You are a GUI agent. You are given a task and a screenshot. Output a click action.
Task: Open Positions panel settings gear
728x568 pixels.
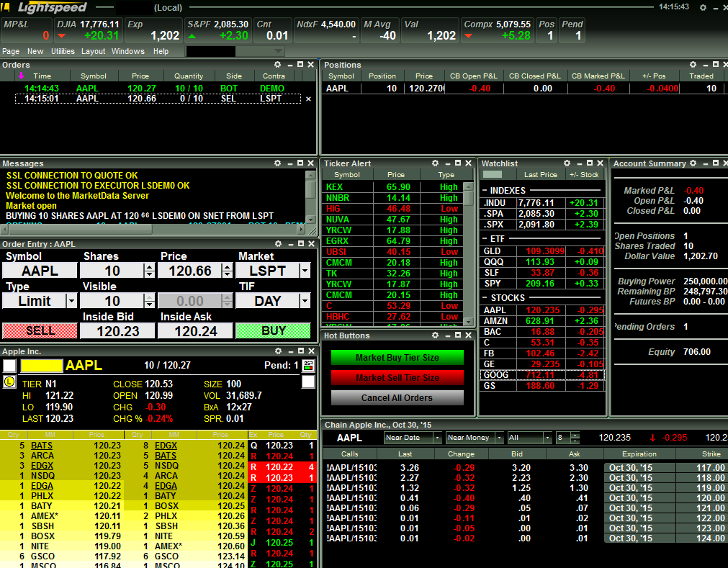pos(693,65)
